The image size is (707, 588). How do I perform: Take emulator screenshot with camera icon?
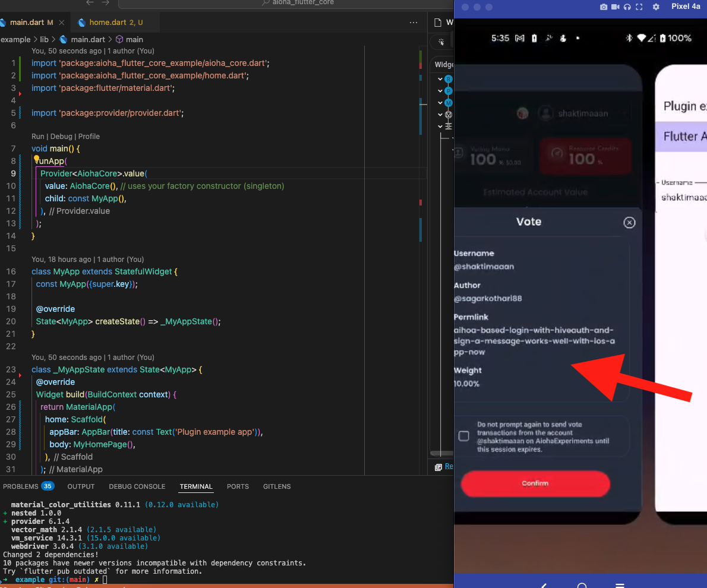click(603, 7)
